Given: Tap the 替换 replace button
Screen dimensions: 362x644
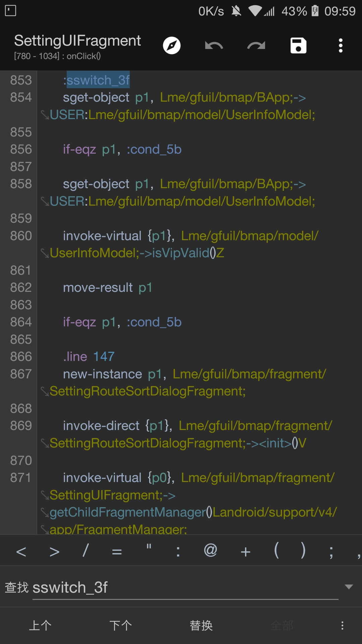Looking at the screenshot, I should 201,626.
